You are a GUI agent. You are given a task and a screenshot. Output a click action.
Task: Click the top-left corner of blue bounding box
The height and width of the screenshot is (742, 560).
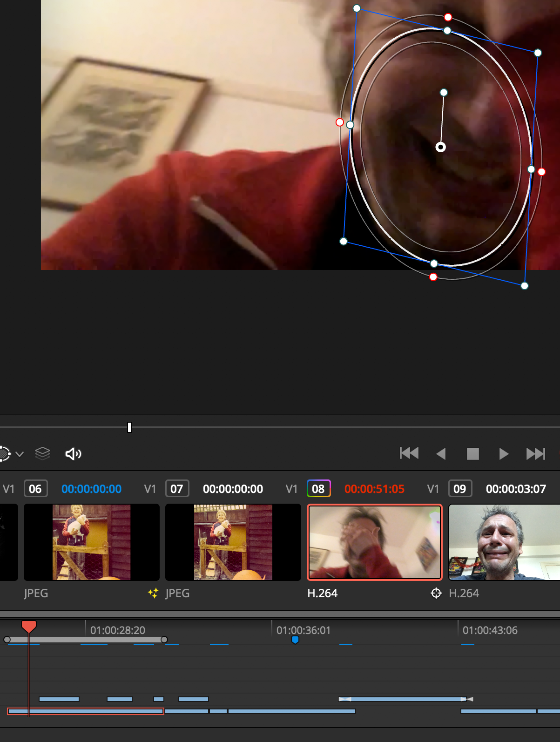pyautogui.click(x=357, y=8)
